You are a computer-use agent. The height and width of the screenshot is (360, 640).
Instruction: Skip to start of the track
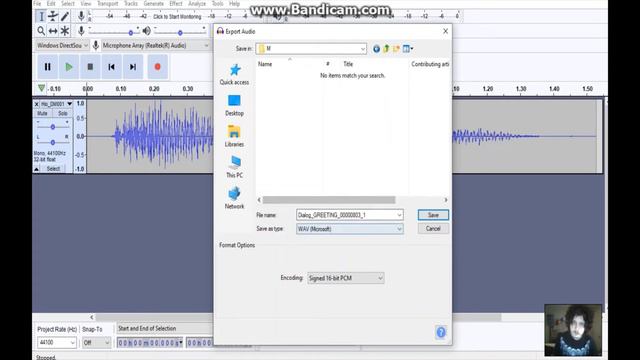pyautogui.click(x=111, y=67)
